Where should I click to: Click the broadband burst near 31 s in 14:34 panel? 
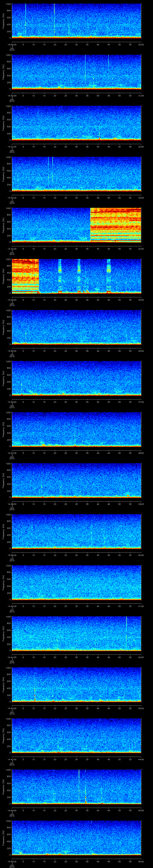(79, 276)
